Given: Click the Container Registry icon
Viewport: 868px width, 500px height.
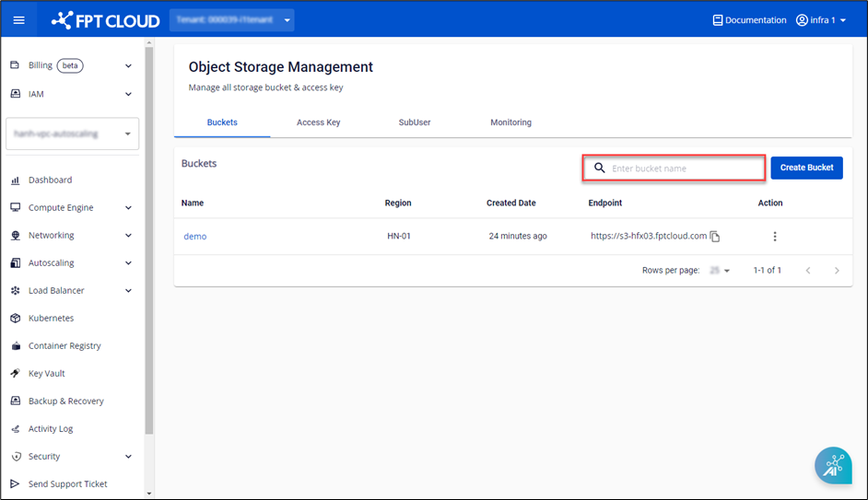Looking at the screenshot, I should click(16, 345).
